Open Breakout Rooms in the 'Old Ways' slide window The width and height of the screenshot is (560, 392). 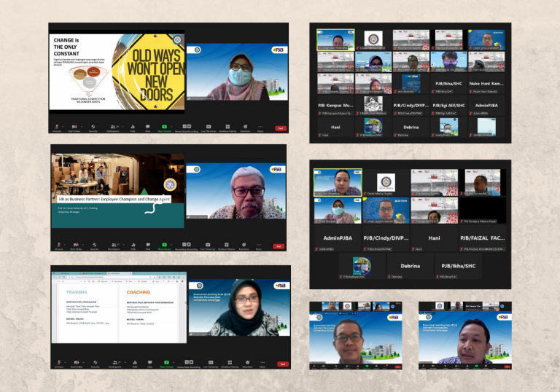tap(227, 128)
